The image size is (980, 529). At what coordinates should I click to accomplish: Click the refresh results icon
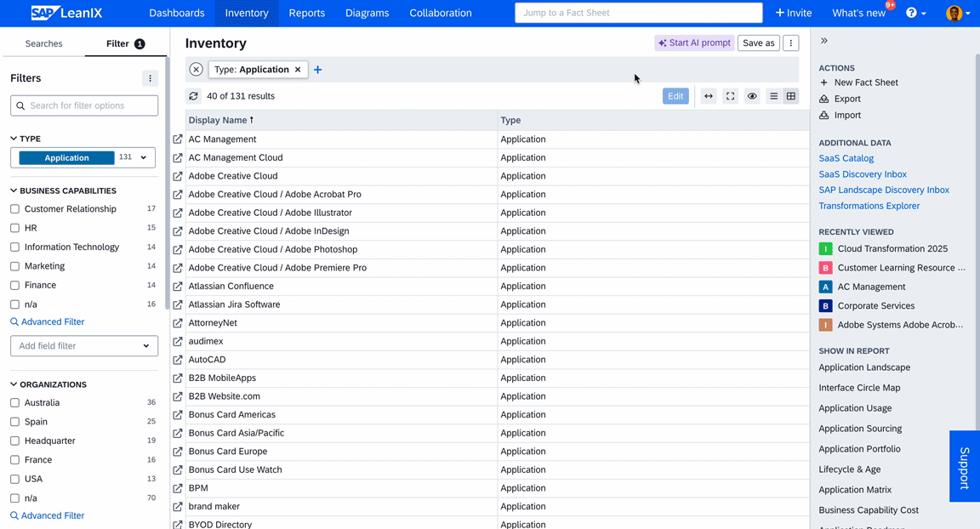tap(194, 96)
